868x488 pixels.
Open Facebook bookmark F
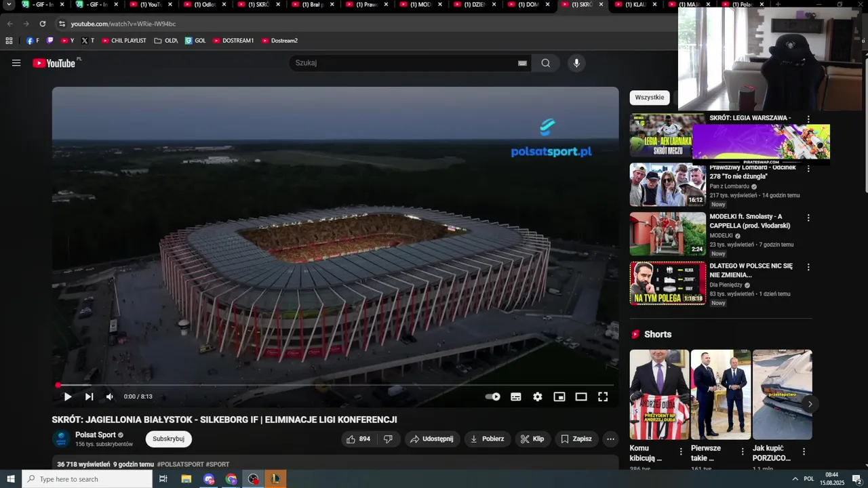pyautogui.click(x=33, y=41)
